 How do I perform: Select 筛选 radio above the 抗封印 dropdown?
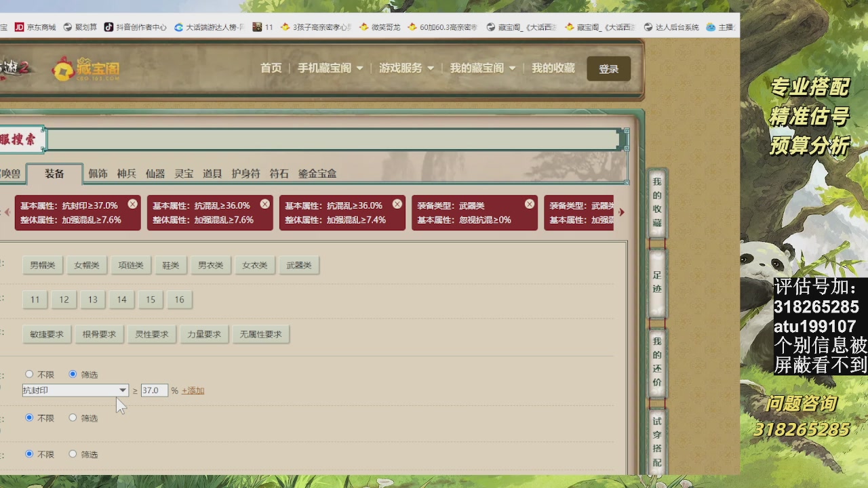pyautogui.click(x=73, y=374)
